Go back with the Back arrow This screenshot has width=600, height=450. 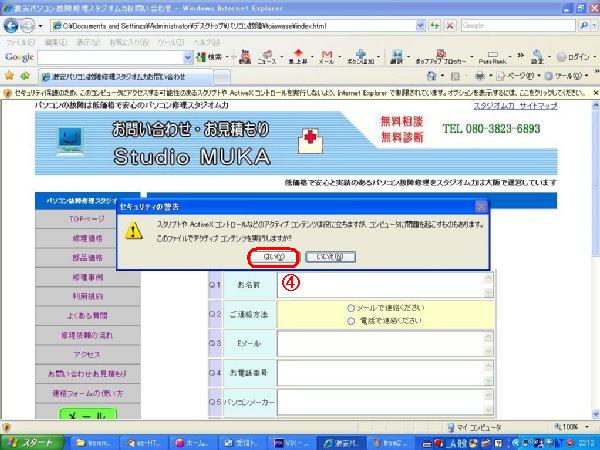(11, 26)
